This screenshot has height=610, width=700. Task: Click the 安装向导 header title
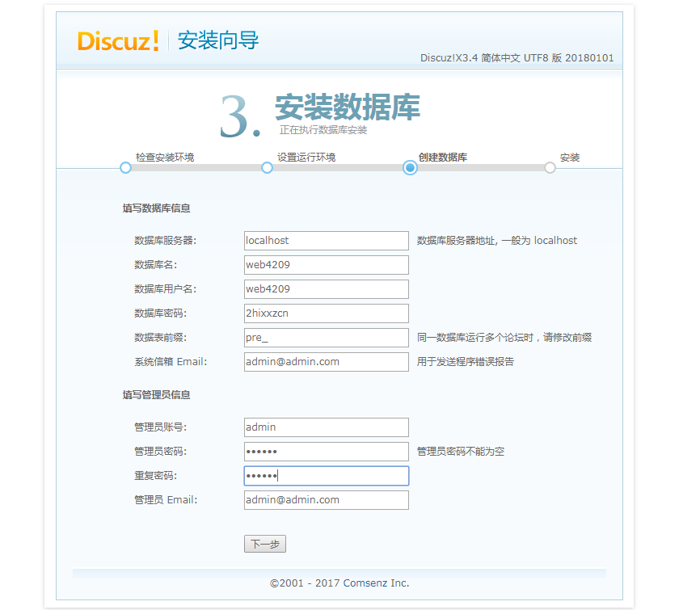[218, 41]
